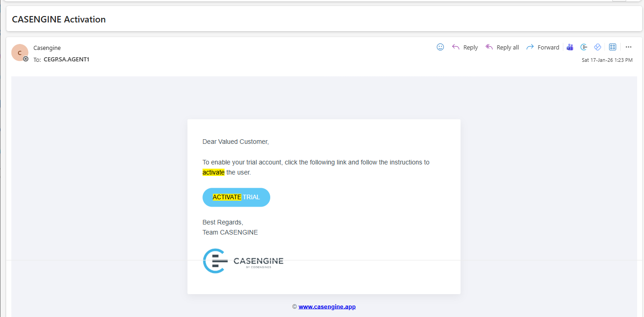Click the sender avatar with letter C
644x317 pixels.
[x=20, y=53]
